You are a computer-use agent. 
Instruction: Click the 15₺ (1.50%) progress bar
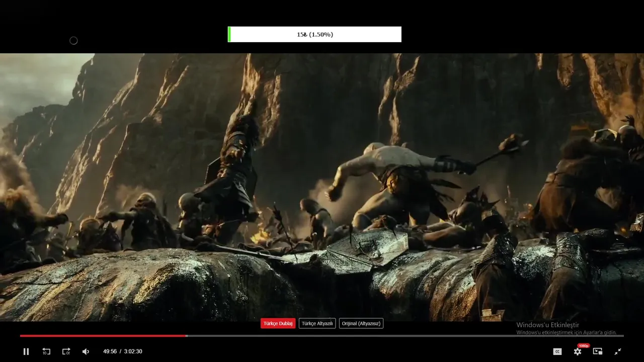coord(314,34)
